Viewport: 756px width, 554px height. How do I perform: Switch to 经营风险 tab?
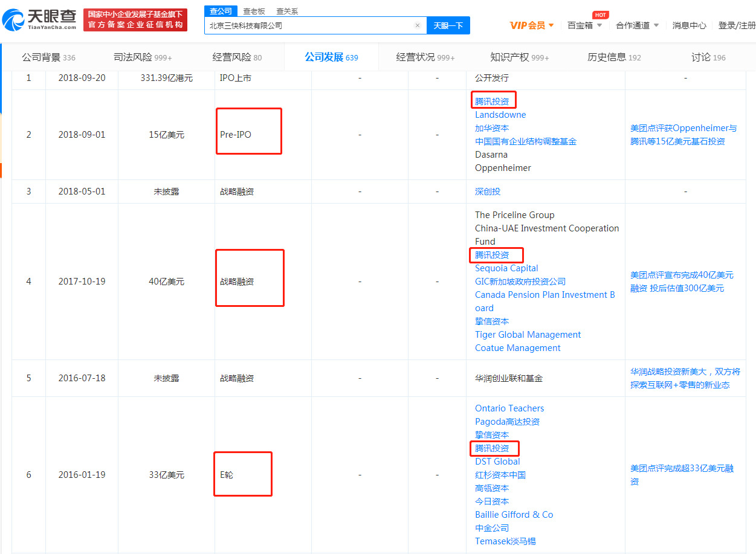click(x=237, y=57)
